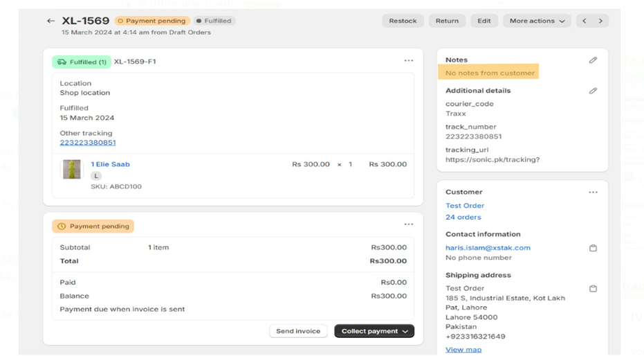Open tracking number 223223380851 link

tap(88, 143)
